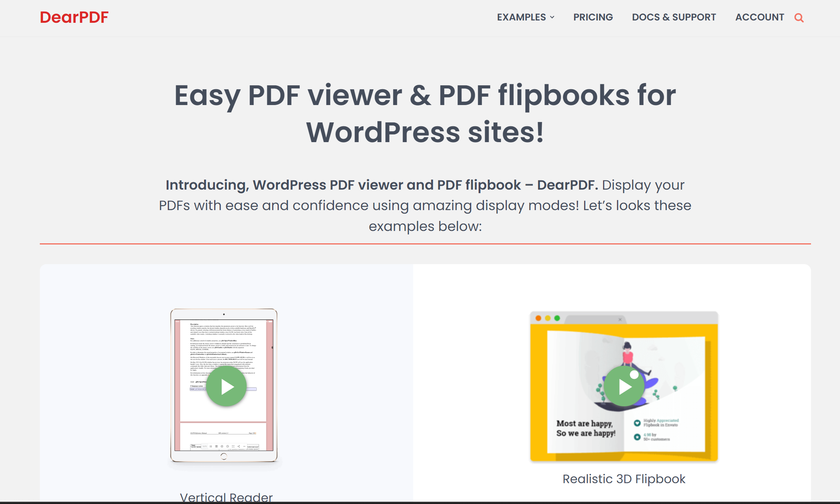Open the Pricing page

pos(593,17)
